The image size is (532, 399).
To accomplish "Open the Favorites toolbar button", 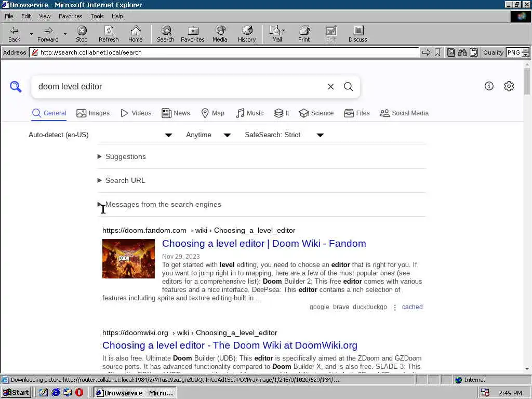I will click(192, 34).
